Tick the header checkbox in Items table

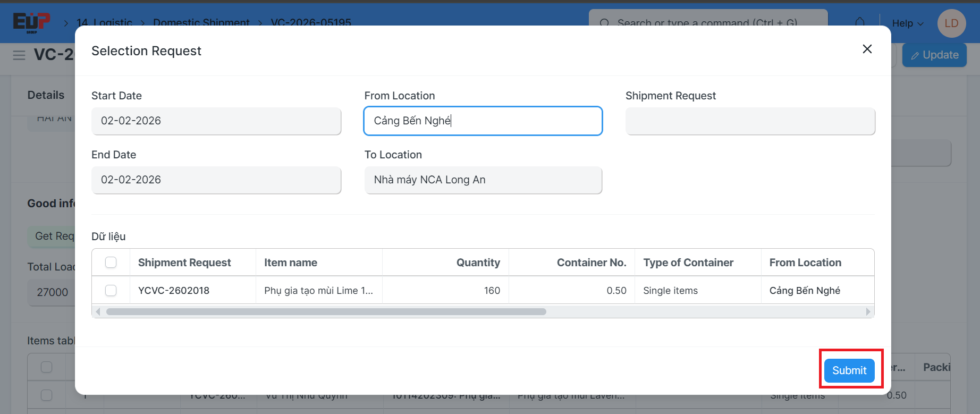tap(47, 367)
